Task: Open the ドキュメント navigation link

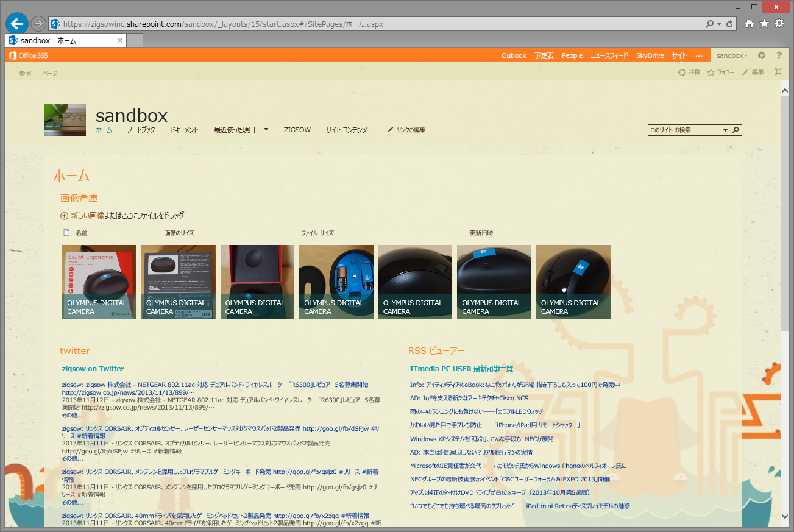Action: point(185,130)
